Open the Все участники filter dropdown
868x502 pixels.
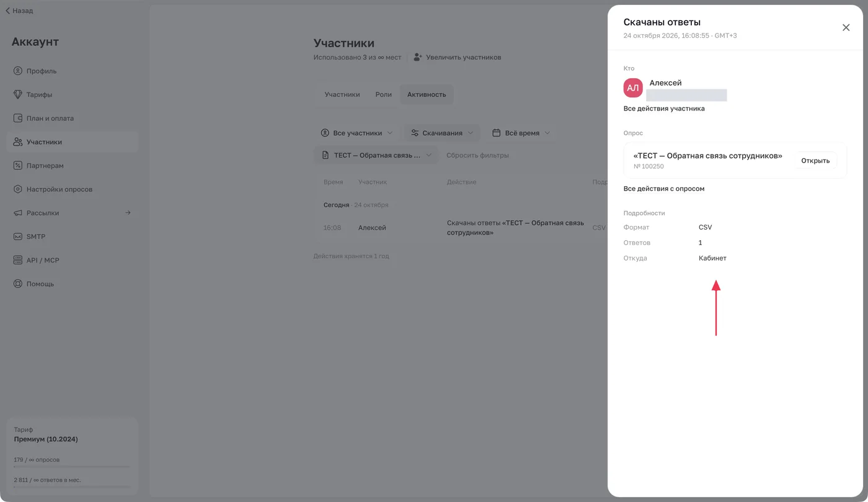click(x=356, y=133)
